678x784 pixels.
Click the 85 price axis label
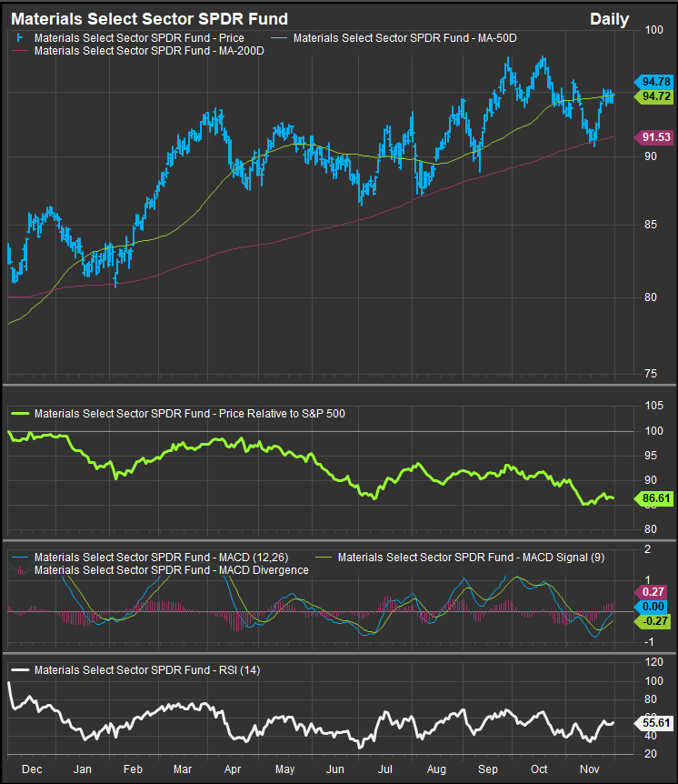click(651, 226)
